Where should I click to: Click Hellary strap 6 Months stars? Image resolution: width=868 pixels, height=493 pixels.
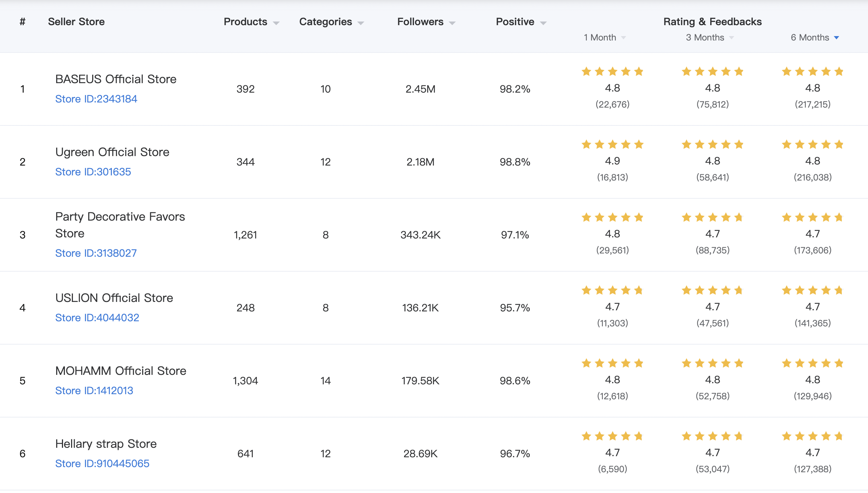[813, 436]
